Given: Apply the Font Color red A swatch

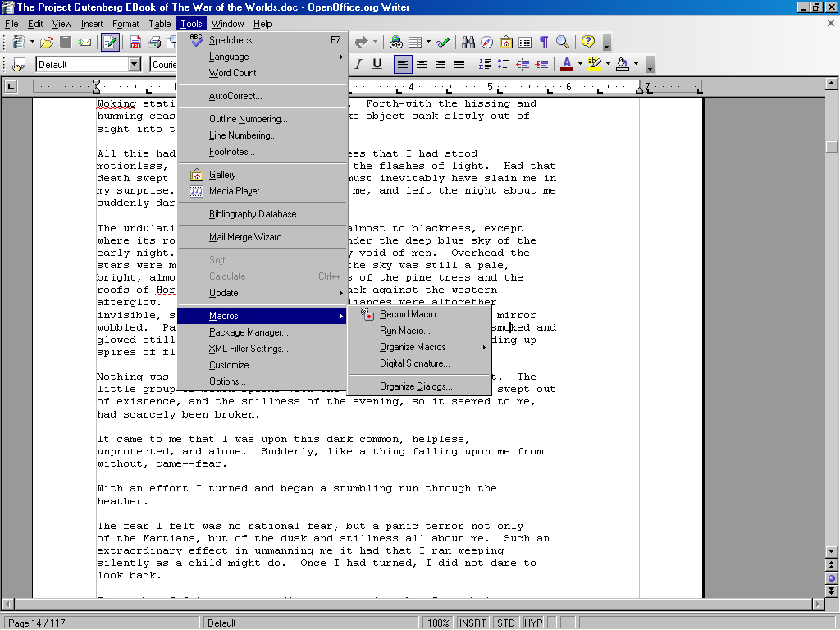Looking at the screenshot, I should [567, 64].
